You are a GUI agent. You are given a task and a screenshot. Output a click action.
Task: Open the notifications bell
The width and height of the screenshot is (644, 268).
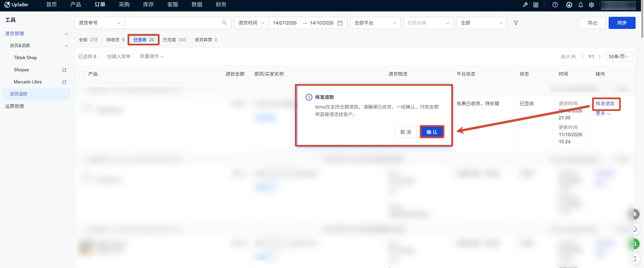click(581, 5)
